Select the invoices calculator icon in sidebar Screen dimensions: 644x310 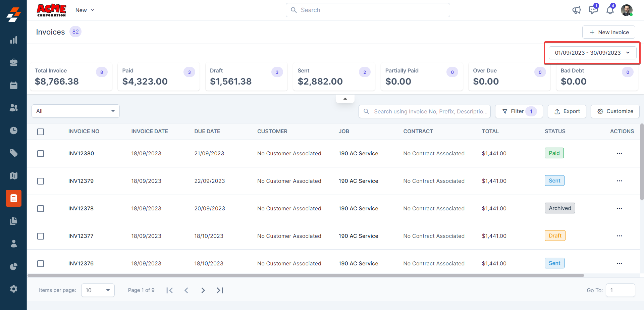pyautogui.click(x=13, y=198)
